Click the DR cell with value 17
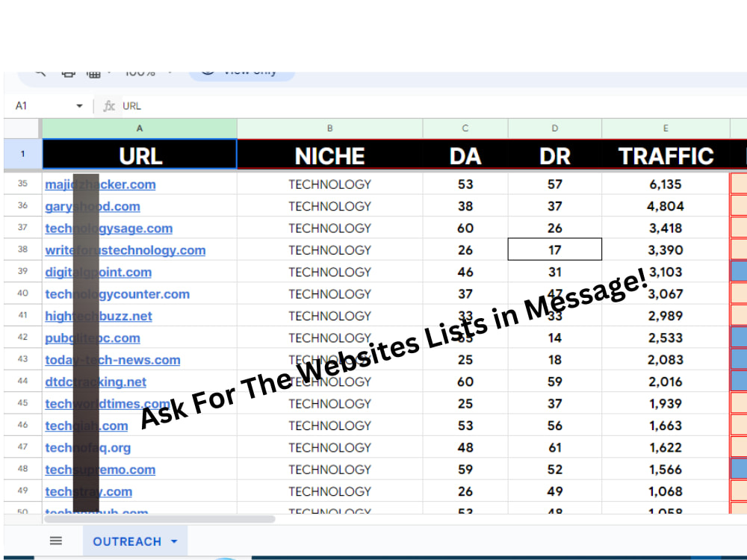The image size is (747, 560). pos(555,249)
